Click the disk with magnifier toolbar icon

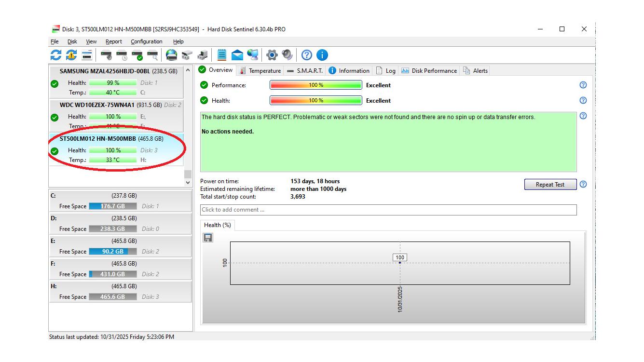(153, 55)
